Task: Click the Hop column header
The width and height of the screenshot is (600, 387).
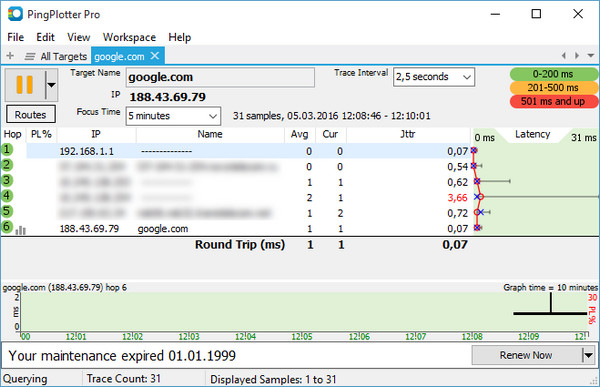Action: click(x=13, y=134)
